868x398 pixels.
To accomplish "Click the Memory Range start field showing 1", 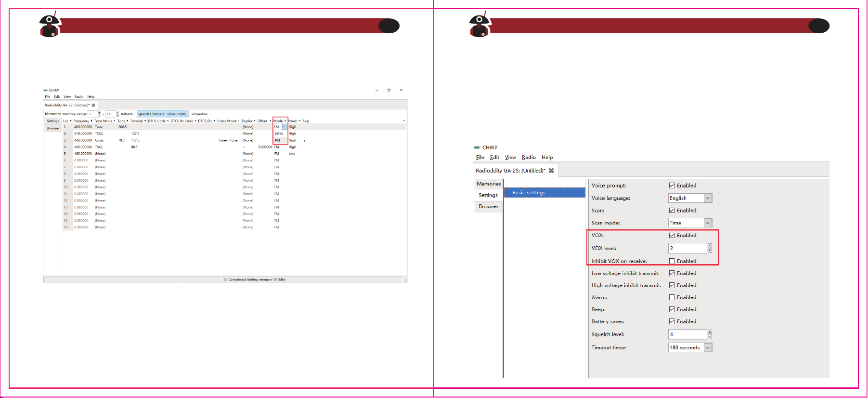I will pyautogui.click(x=93, y=114).
